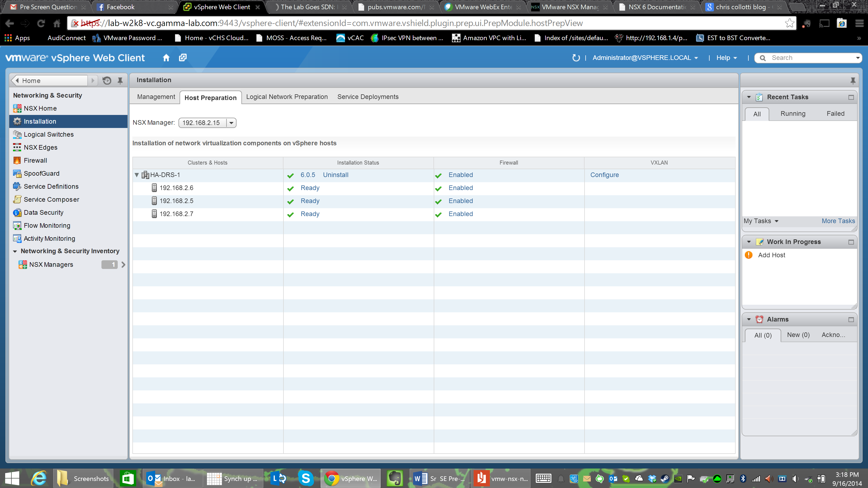Select Firewall in the sidebar
868x488 pixels.
35,160
